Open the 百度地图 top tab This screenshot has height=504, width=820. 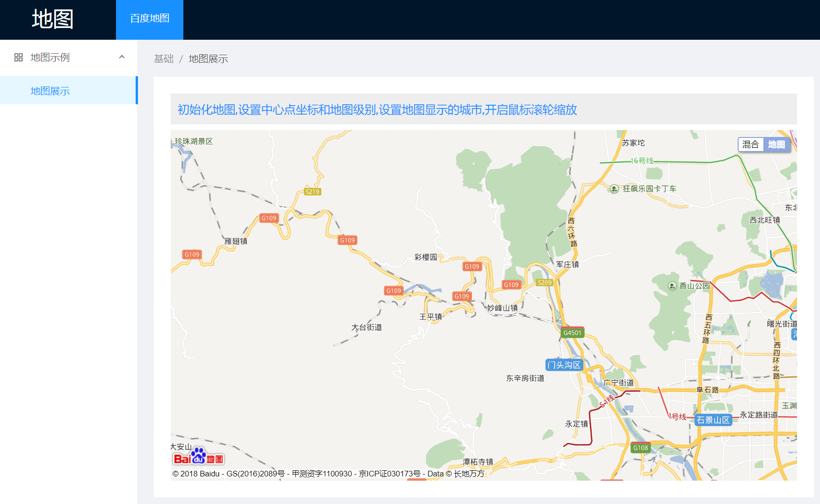point(150,20)
